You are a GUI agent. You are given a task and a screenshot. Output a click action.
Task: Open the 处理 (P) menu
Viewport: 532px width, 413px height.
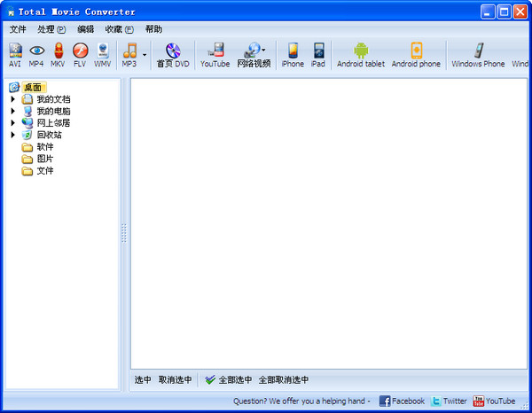[x=51, y=29]
